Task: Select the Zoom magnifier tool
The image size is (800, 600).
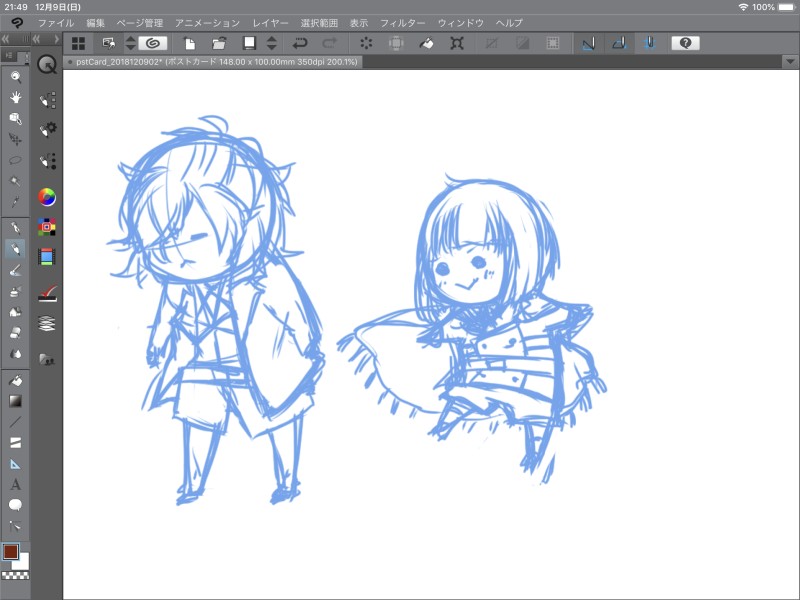Action: (x=16, y=77)
